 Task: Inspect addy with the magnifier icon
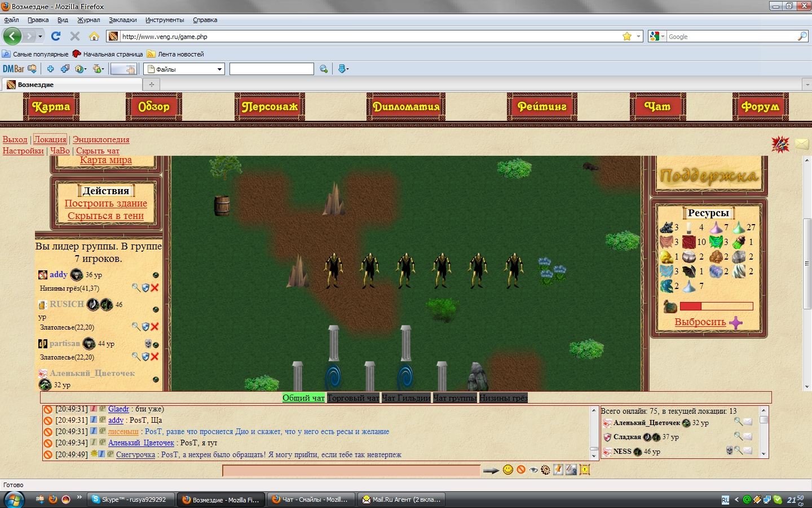[136, 287]
